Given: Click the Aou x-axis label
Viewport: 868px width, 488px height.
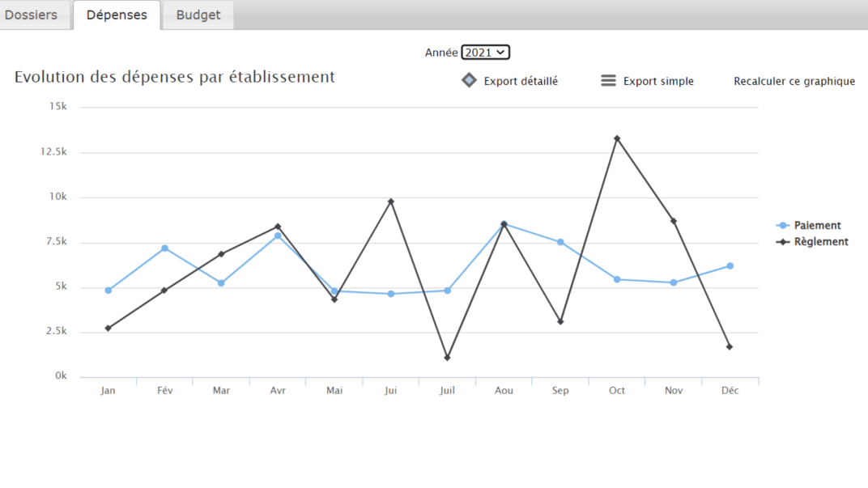Looking at the screenshot, I should click(504, 391).
